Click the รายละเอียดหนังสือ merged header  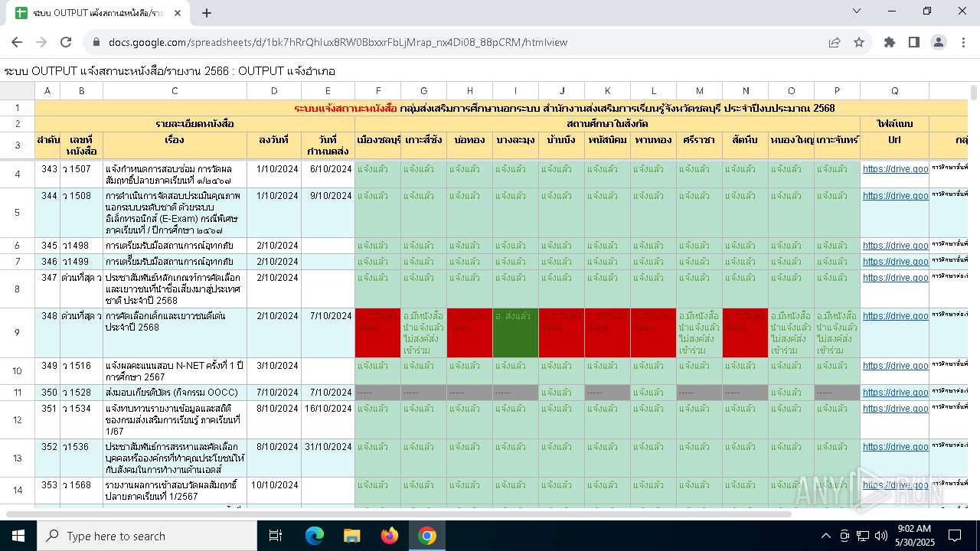194,123
